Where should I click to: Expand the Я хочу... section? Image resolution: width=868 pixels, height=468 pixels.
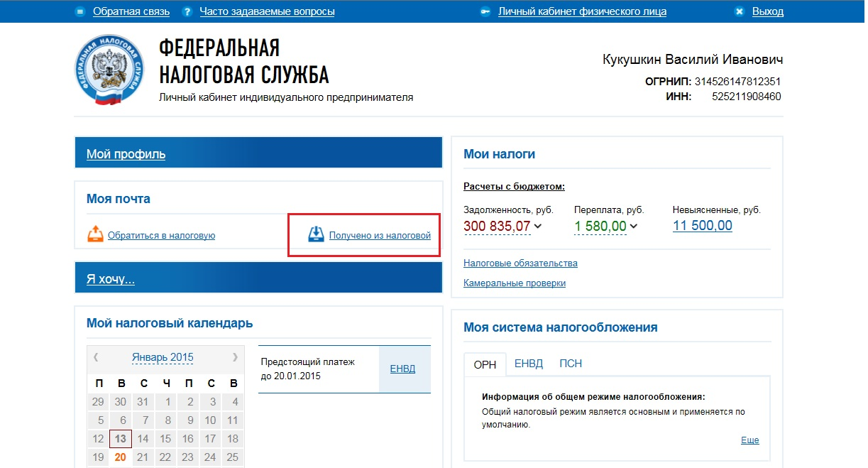tap(111, 279)
